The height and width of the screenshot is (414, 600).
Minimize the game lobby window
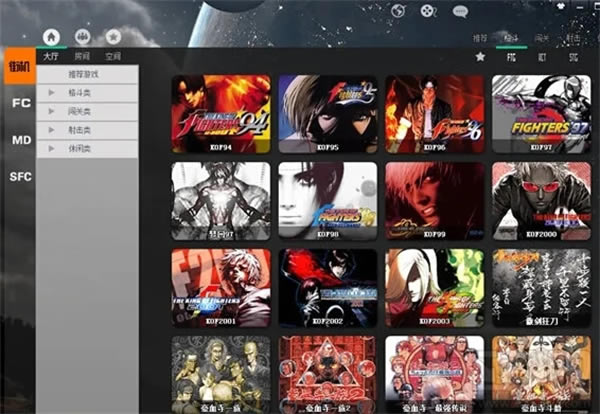click(x=581, y=7)
